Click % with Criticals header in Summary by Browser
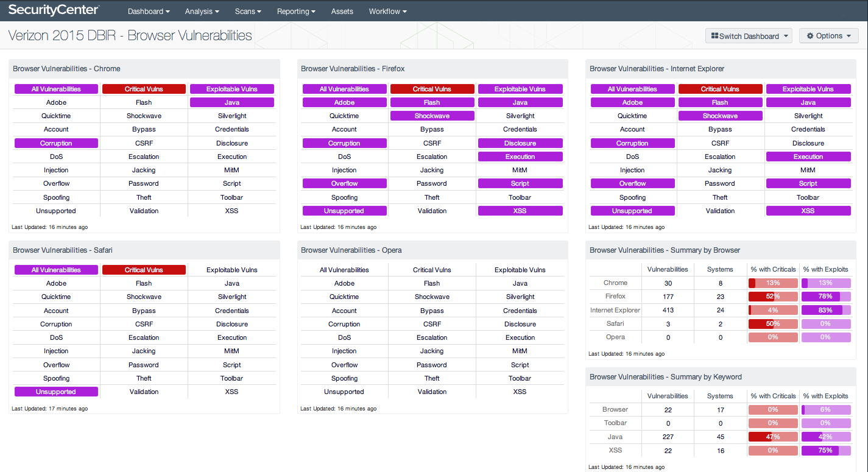Screen dimensions: 868x472 [773, 269]
